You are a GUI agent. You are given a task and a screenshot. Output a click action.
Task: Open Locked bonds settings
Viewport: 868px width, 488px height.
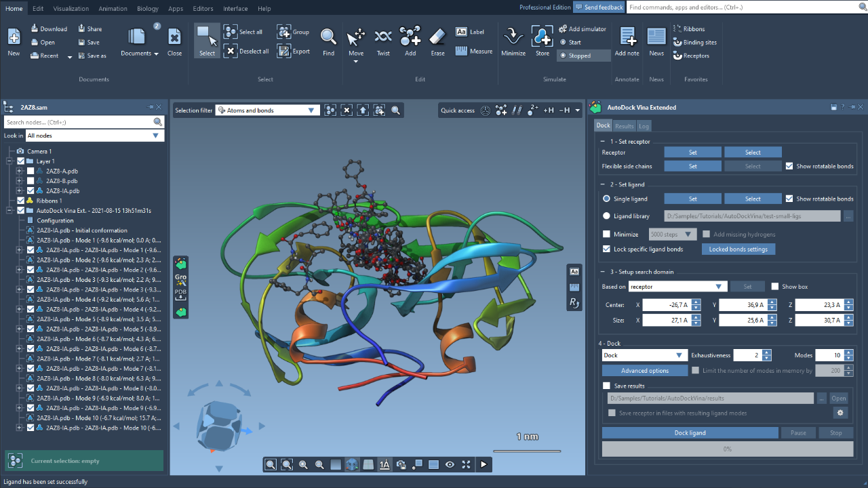point(738,249)
